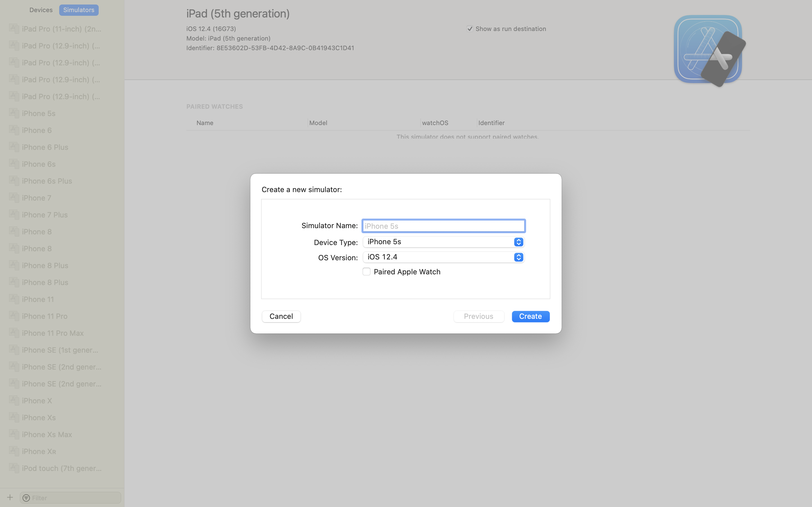Click the iPad Pro (11-inch) simulator icon
Viewport: 812px width, 507px height.
click(x=14, y=28)
